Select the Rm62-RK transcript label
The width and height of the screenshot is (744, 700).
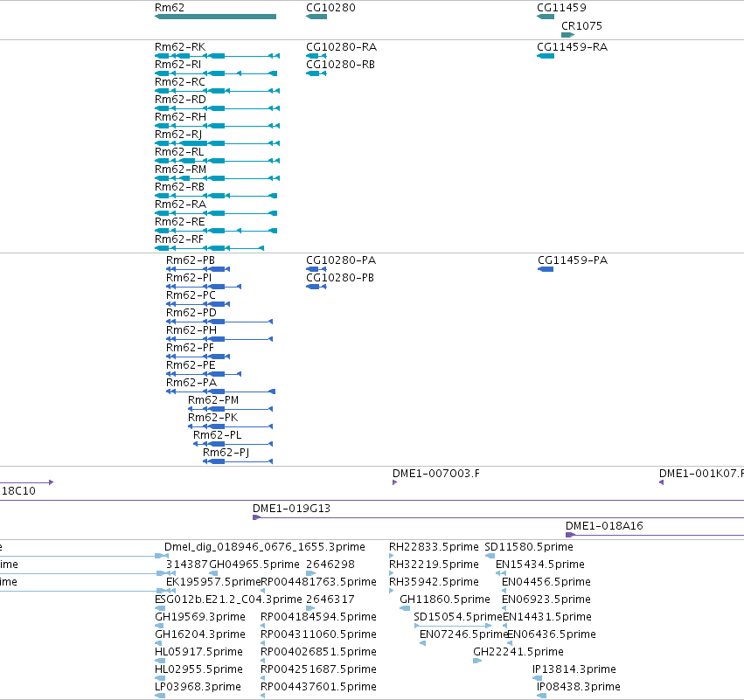pos(180,47)
